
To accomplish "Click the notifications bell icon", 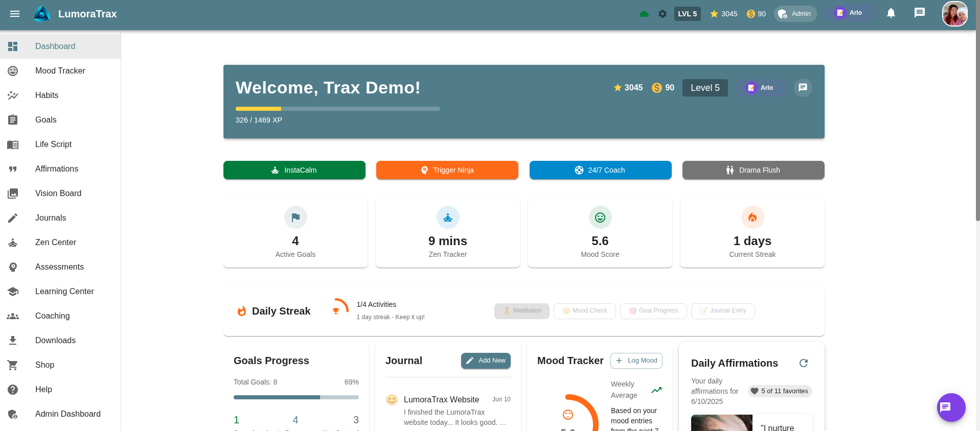I will coord(891,13).
